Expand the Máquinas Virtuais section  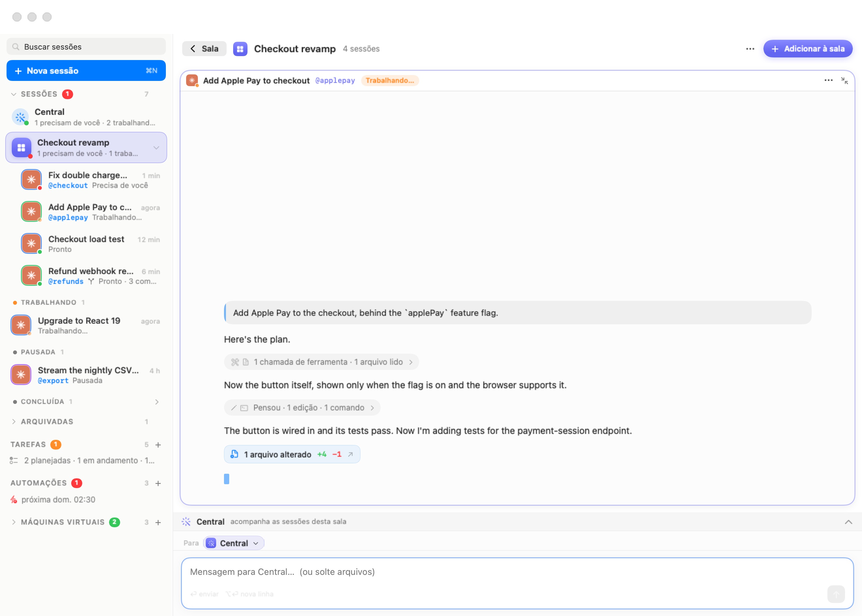click(x=14, y=522)
